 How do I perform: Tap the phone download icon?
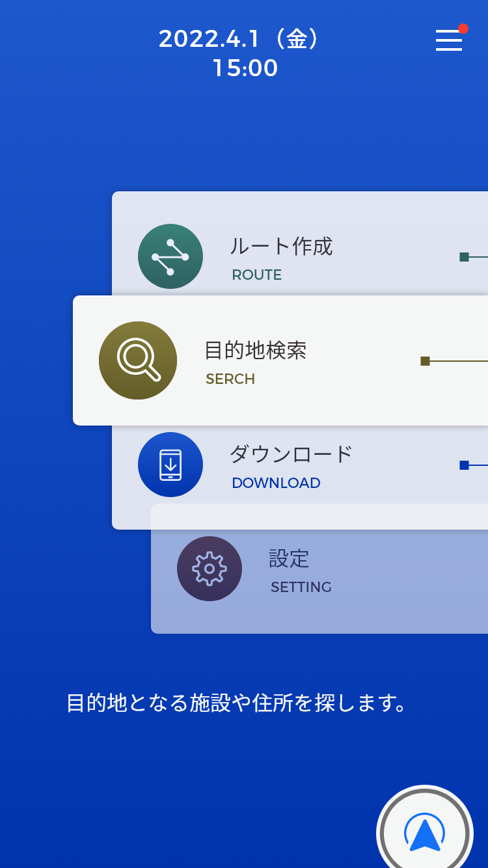(170, 465)
